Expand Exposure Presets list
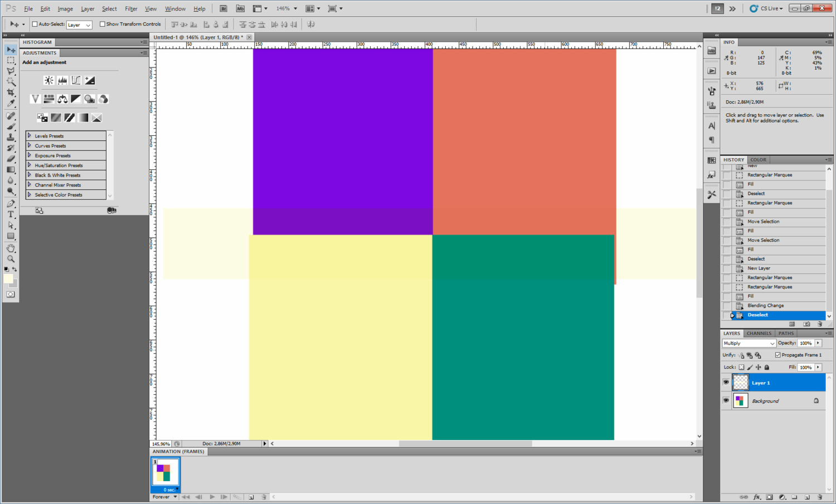The image size is (836, 504). (x=30, y=155)
